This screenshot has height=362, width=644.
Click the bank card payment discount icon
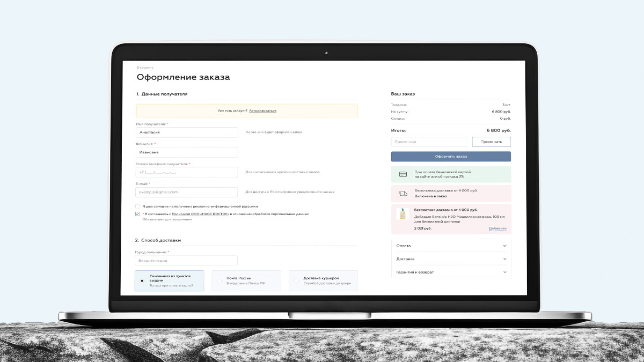coord(402,174)
